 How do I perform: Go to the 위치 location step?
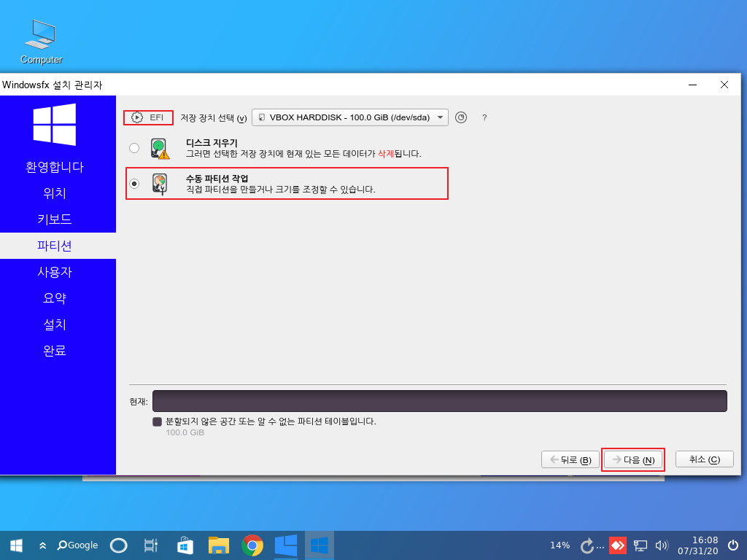[55, 193]
